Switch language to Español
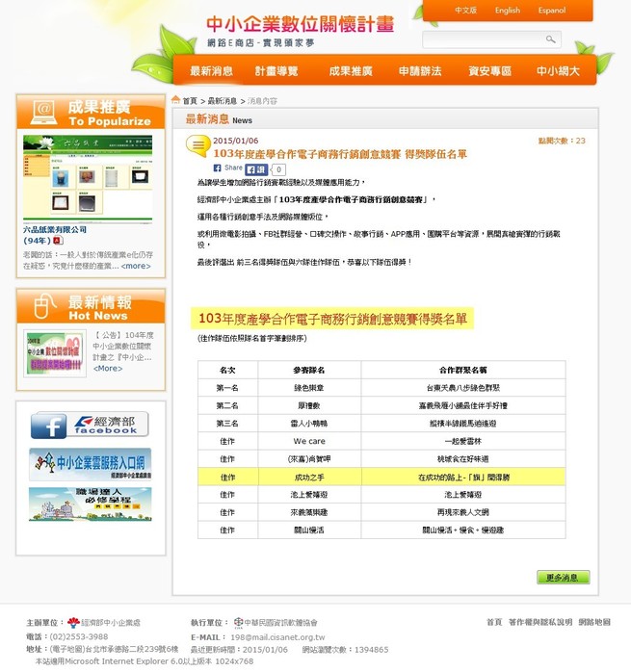The height and width of the screenshot is (672, 631). pos(552,11)
